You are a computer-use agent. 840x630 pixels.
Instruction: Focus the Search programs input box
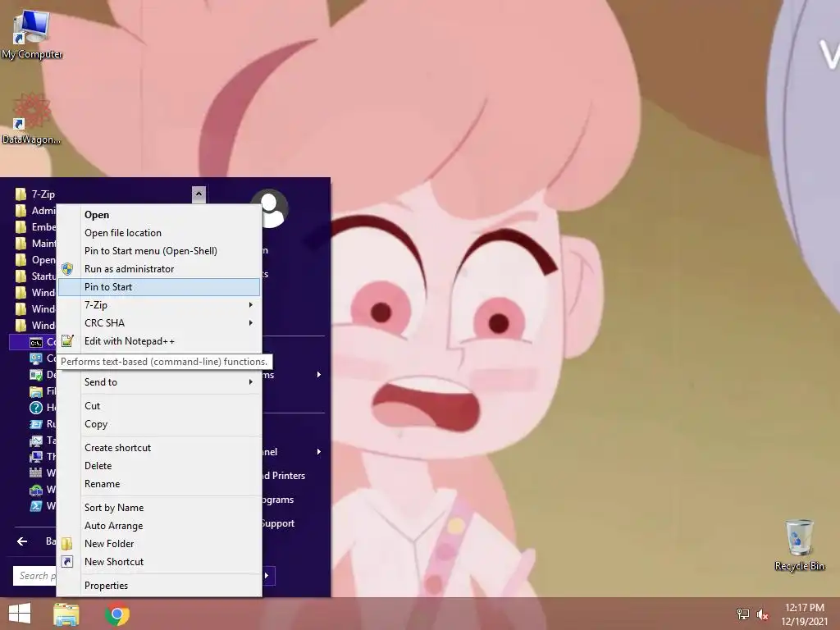coord(34,576)
